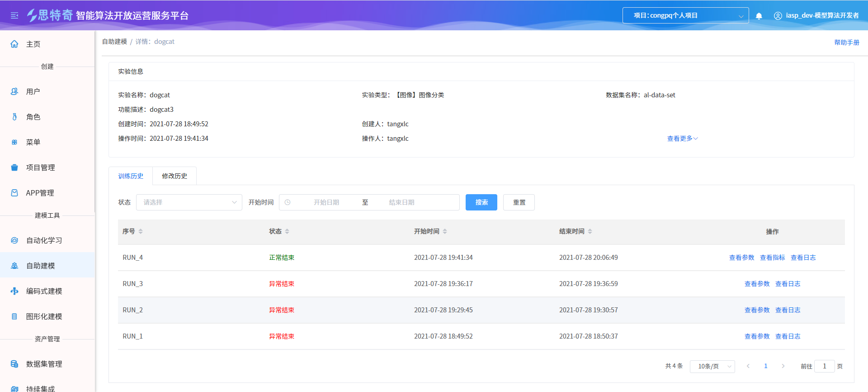Click the 重置 button
Viewport: 868px width, 392px height.
tap(519, 202)
